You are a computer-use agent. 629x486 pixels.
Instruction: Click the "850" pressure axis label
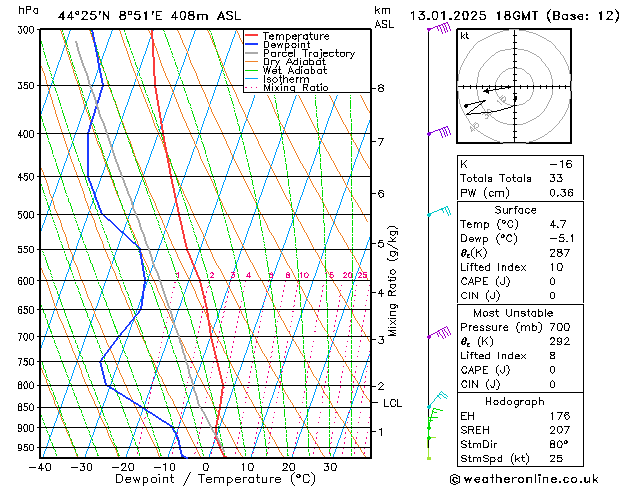(x=28, y=407)
